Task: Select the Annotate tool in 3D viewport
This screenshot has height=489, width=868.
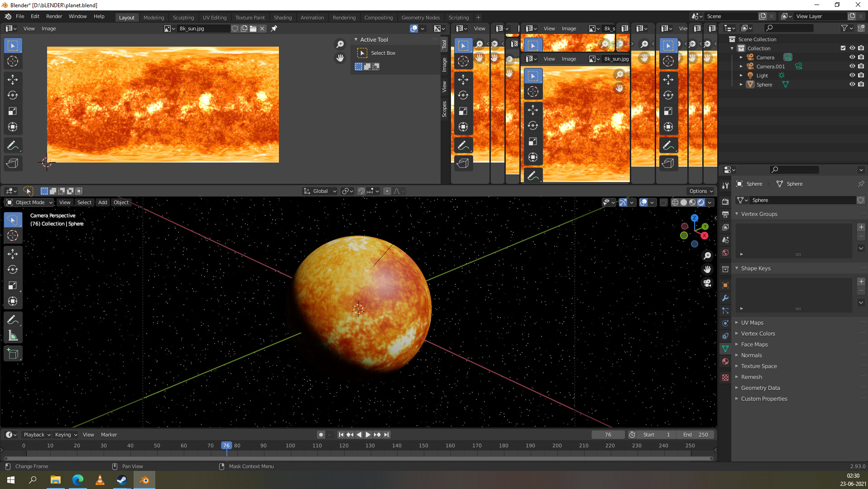Action: click(x=13, y=320)
